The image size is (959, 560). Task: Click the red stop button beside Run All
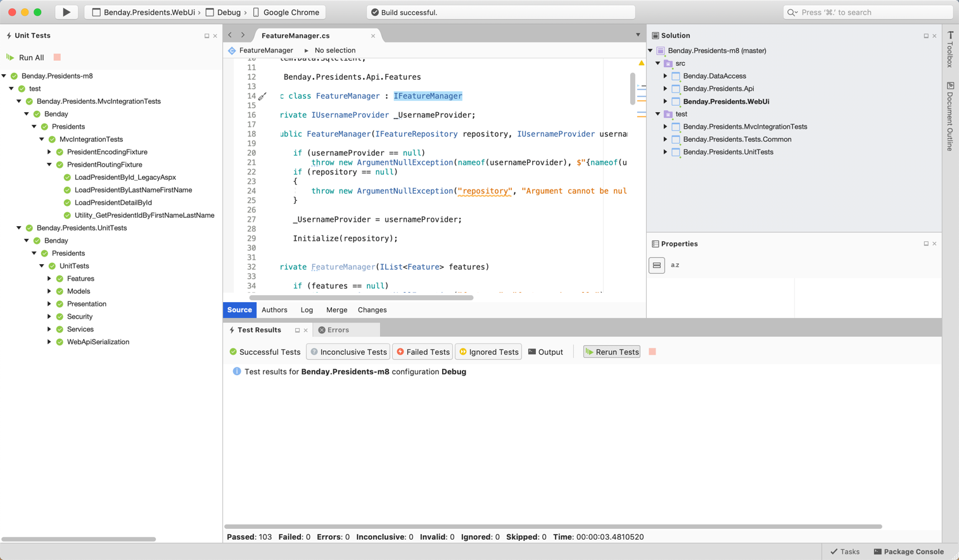pyautogui.click(x=57, y=57)
